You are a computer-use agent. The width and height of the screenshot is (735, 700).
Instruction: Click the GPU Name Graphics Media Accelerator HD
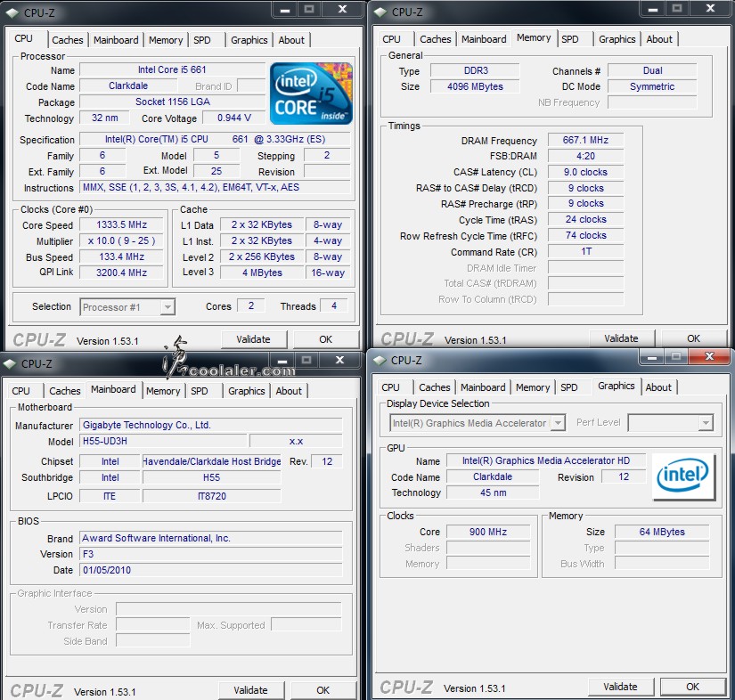(546, 461)
